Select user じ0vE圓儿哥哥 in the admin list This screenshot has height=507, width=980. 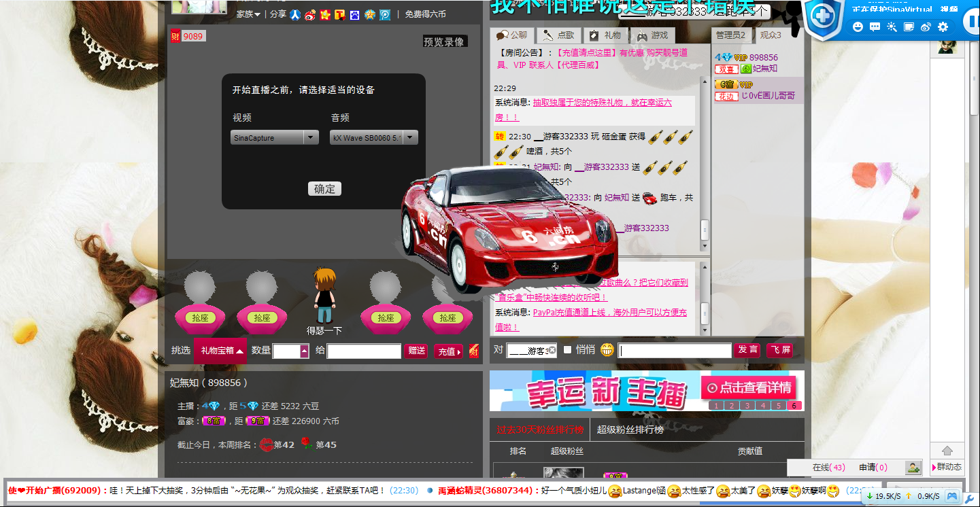click(768, 96)
